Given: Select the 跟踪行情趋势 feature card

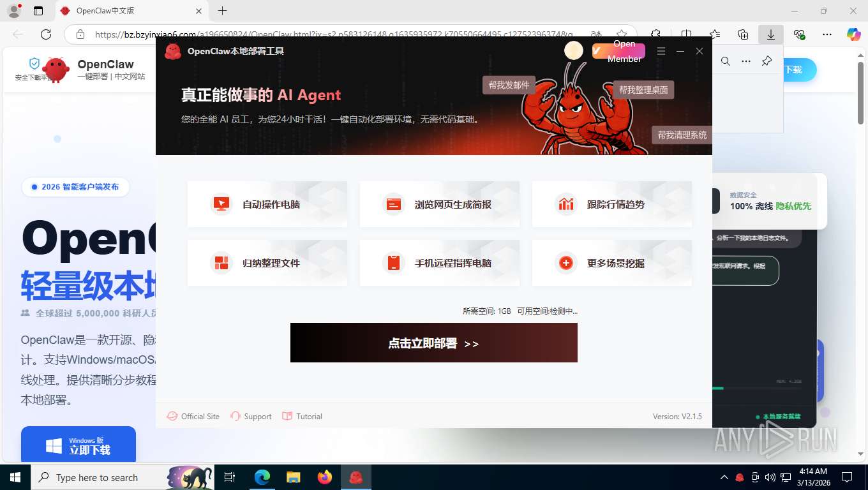Looking at the screenshot, I should [x=612, y=204].
